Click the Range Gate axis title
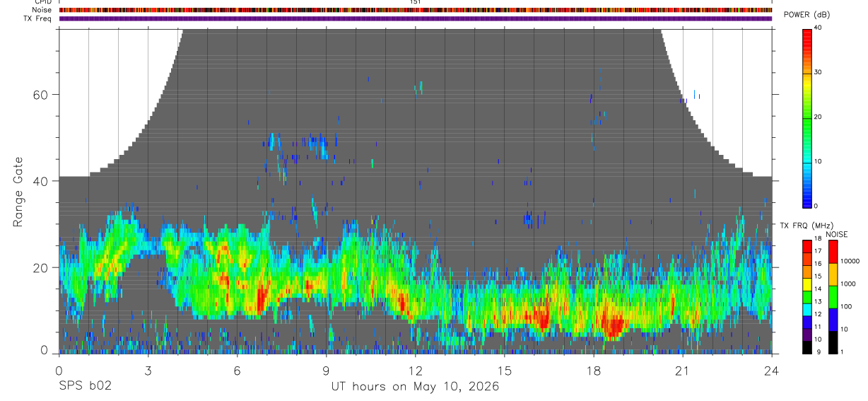The height and width of the screenshot is (401, 868). [18, 192]
